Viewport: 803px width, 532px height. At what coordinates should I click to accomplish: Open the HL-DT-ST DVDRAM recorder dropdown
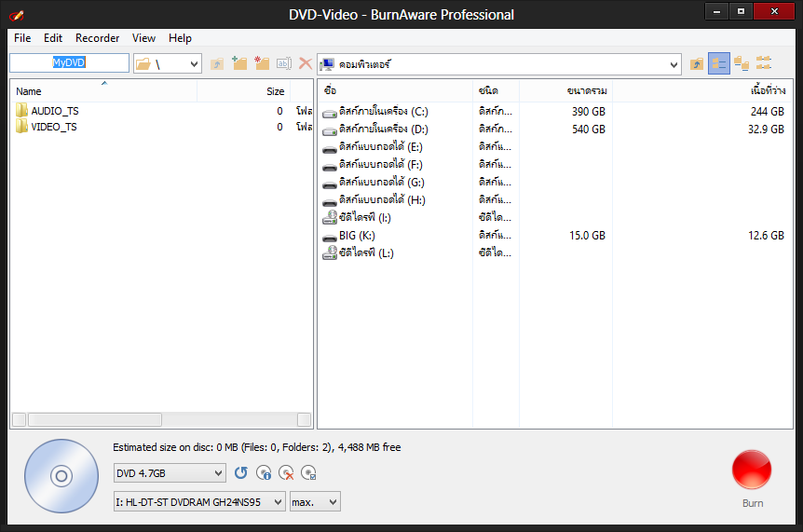pyautogui.click(x=199, y=502)
